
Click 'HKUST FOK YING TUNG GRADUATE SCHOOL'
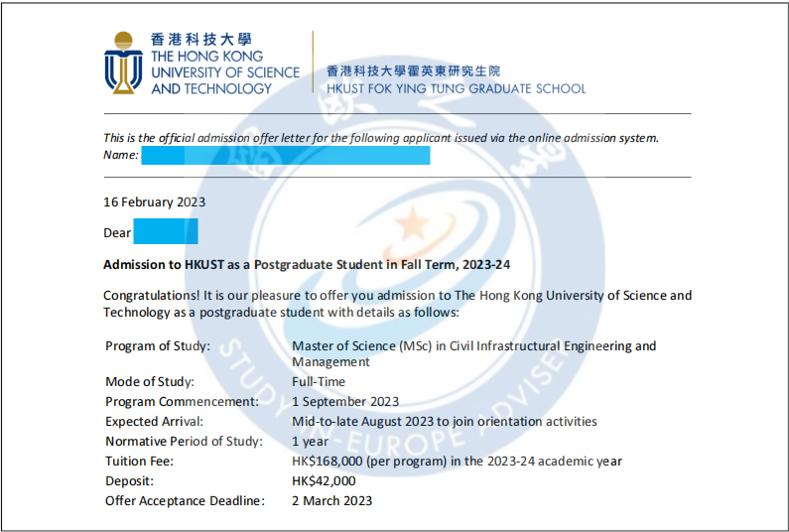click(456, 88)
